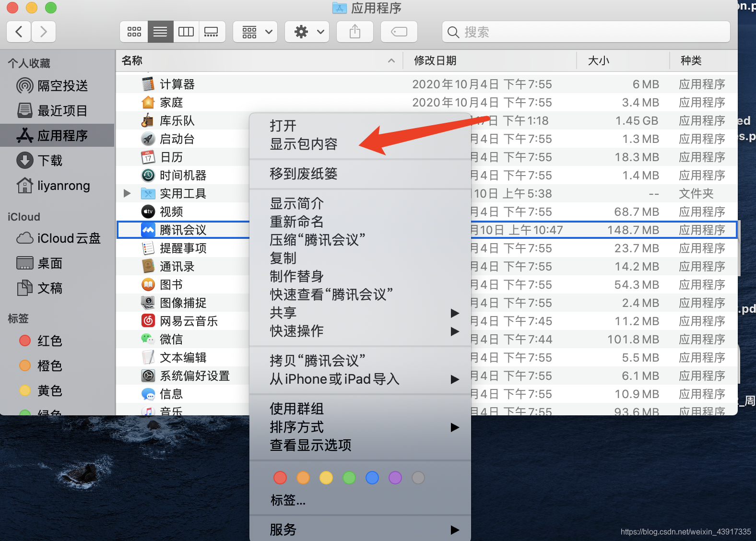This screenshot has width=756, height=541.
Task: Select the 库乐队 app icon
Action: pyautogui.click(x=148, y=120)
